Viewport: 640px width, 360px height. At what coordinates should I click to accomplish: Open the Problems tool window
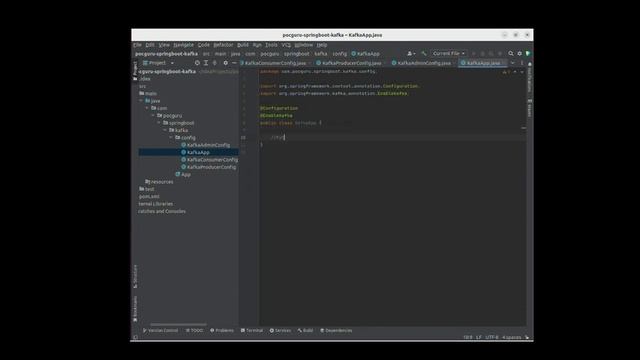click(x=222, y=330)
